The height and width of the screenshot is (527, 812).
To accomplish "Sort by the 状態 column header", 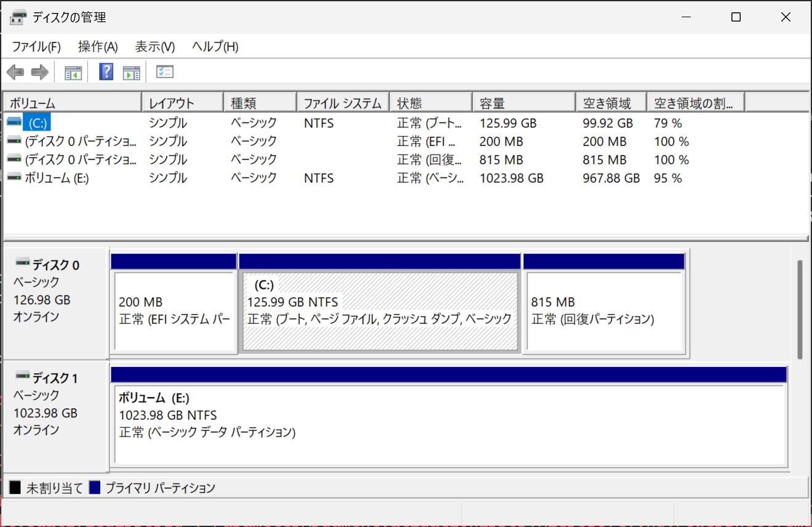I will click(431, 103).
